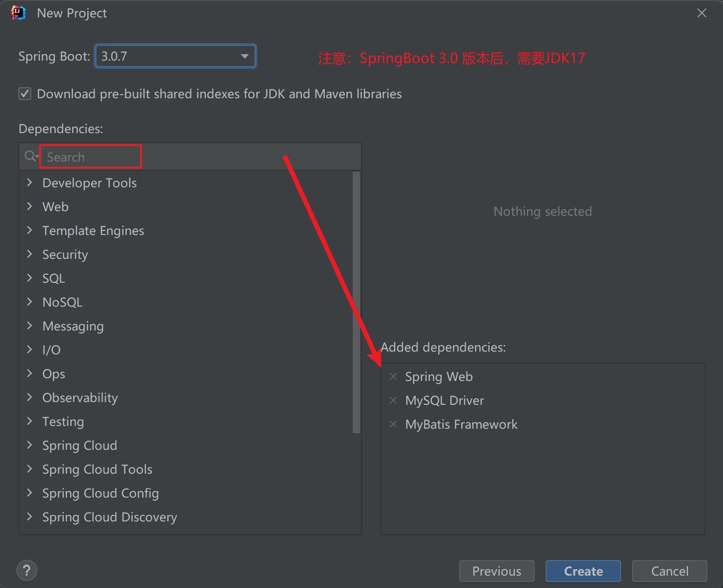Viewport: 723px width, 588px height.
Task: Remove MyBatis Framework using its X icon
Action: [393, 425]
